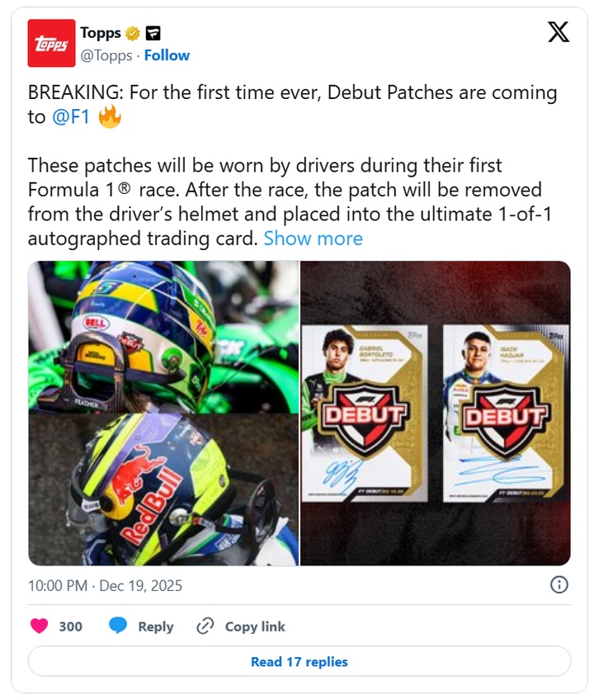The width and height of the screenshot is (594, 700).
Task: Open the tweet info circle icon
Action: coord(559,584)
